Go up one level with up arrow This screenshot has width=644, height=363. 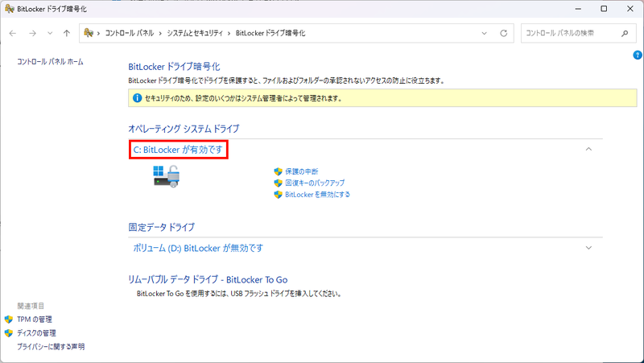[67, 33]
